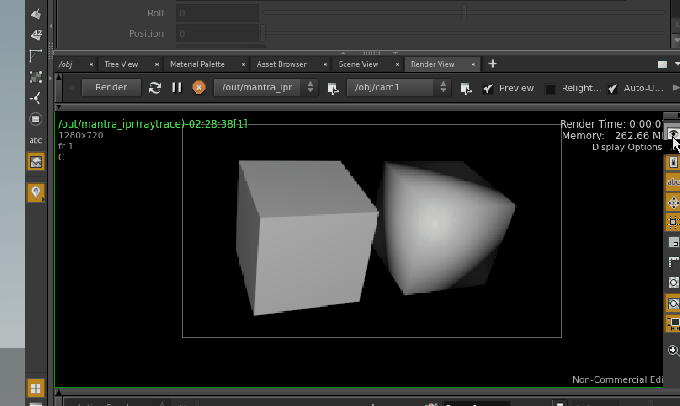
Task: Click the Display Options eye icon
Action: (673, 136)
